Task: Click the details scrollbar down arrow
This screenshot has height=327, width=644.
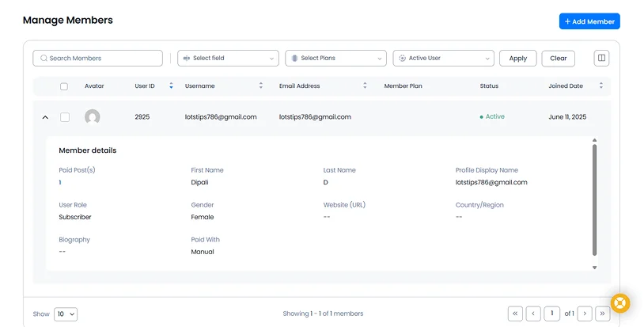Action: 594,268
